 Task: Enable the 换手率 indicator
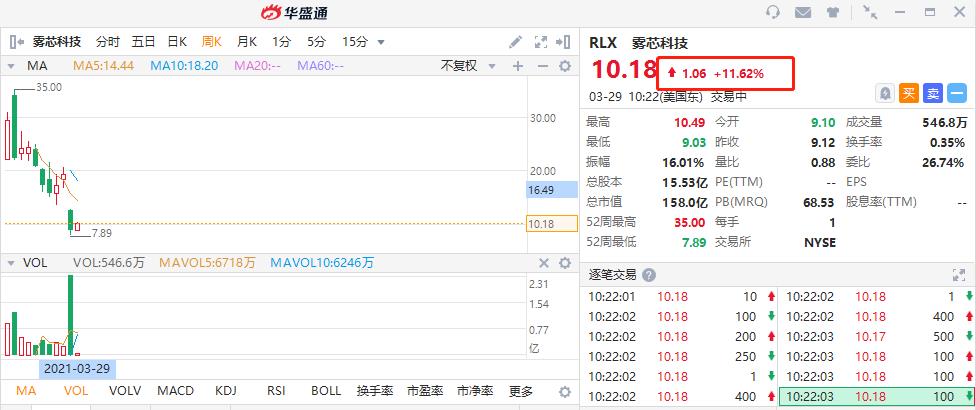(375, 391)
